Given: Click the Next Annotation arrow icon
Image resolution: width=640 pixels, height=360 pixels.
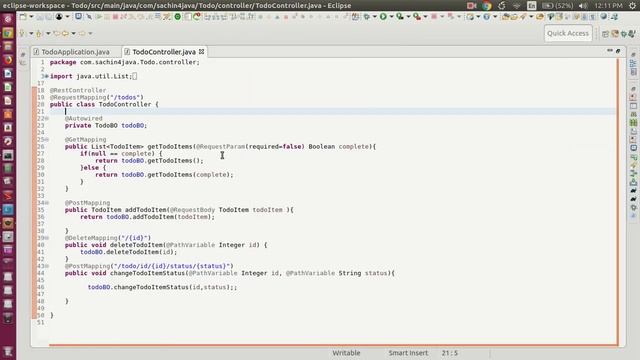Looking at the screenshot, I should [x=22, y=33].
